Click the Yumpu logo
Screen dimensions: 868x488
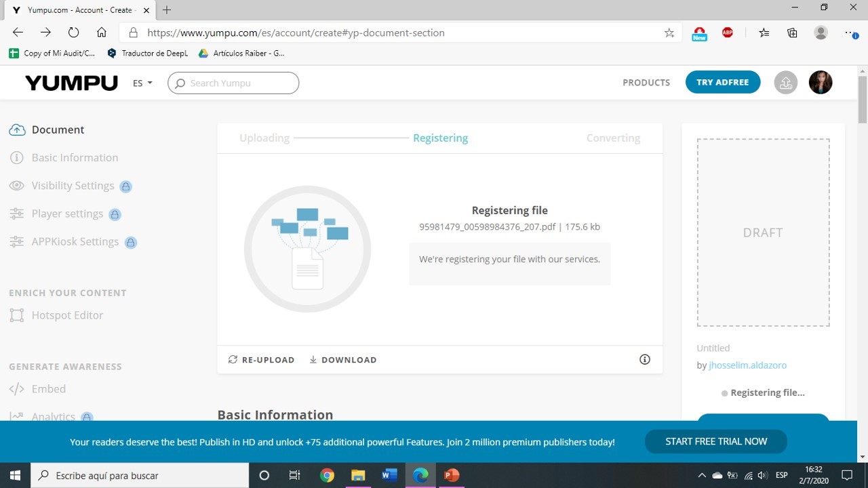click(x=71, y=83)
